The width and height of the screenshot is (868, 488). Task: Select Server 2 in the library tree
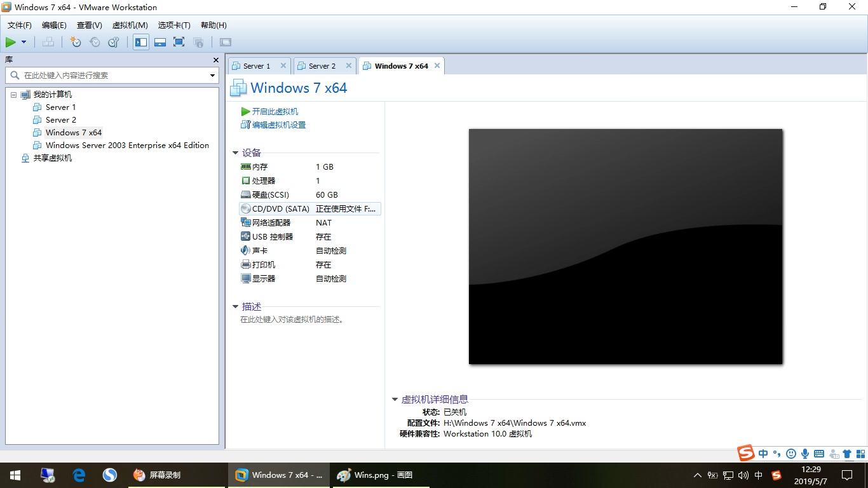61,120
